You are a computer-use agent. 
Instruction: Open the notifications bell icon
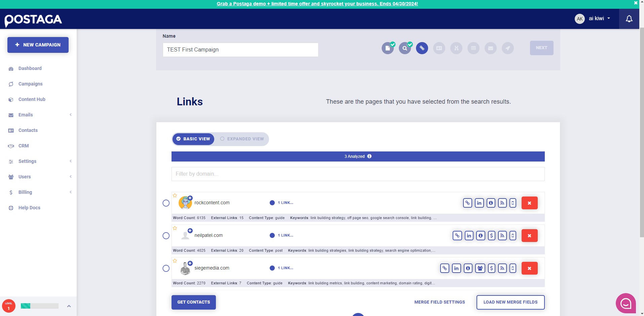[629, 19]
